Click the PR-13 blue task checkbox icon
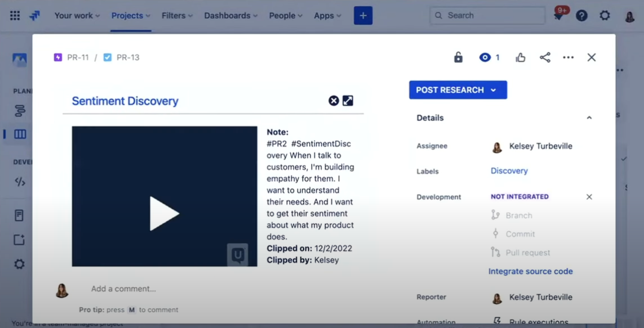 click(x=107, y=57)
